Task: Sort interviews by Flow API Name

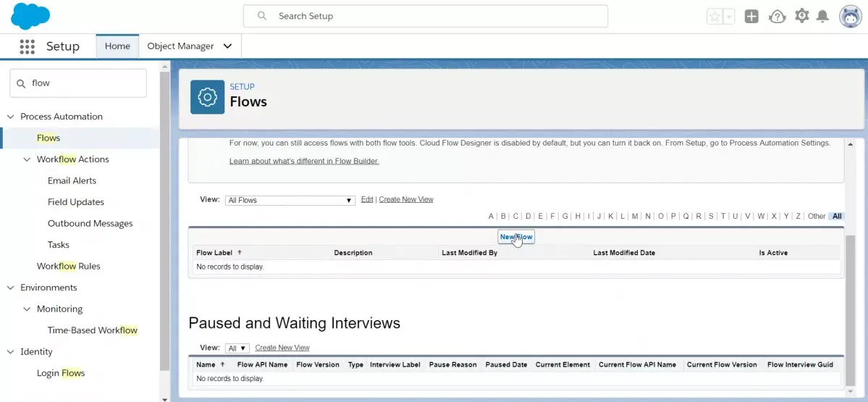Action: [x=262, y=364]
